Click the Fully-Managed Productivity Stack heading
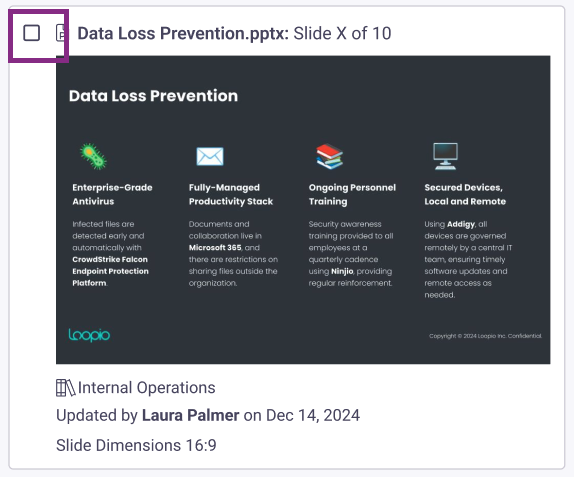The height and width of the screenshot is (477, 574). coord(231,194)
